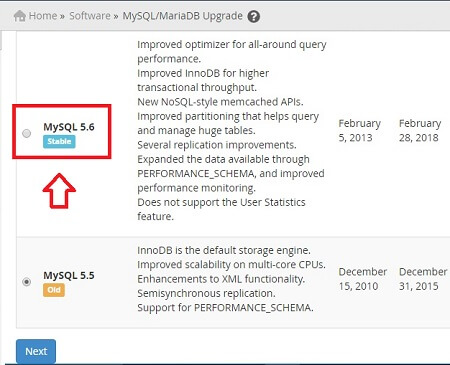Click the User Statistics feature note
Image resolution: width=450 pixels, height=365 pixels.
(x=221, y=209)
